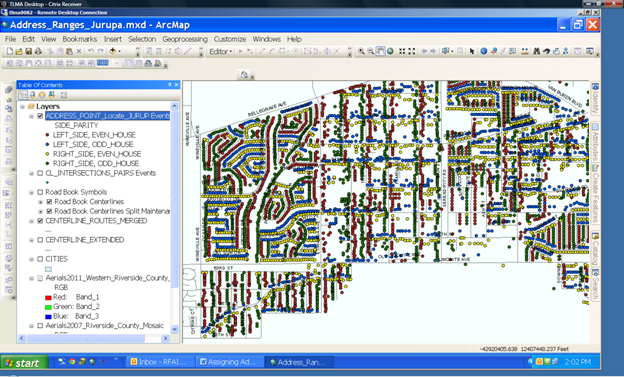This screenshot has width=624, height=377.
Task: Switch TOC to List By Selection
Action: click(51, 95)
